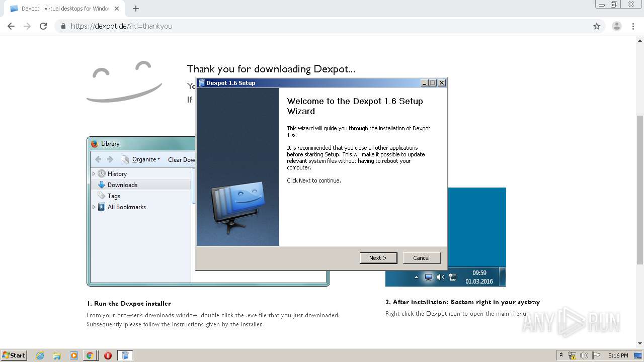Click Clear Downloads in Library image
Image resolution: width=644 pixels, height=362 pixels.
[182, 159]
